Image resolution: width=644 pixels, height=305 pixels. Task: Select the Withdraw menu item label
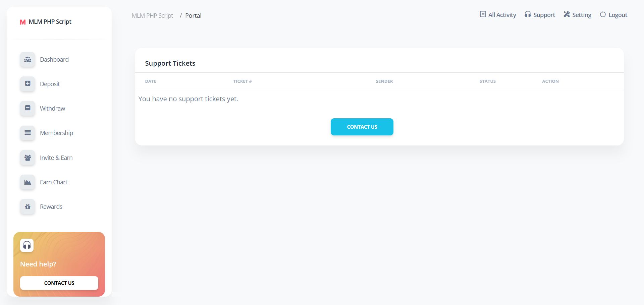52,109
